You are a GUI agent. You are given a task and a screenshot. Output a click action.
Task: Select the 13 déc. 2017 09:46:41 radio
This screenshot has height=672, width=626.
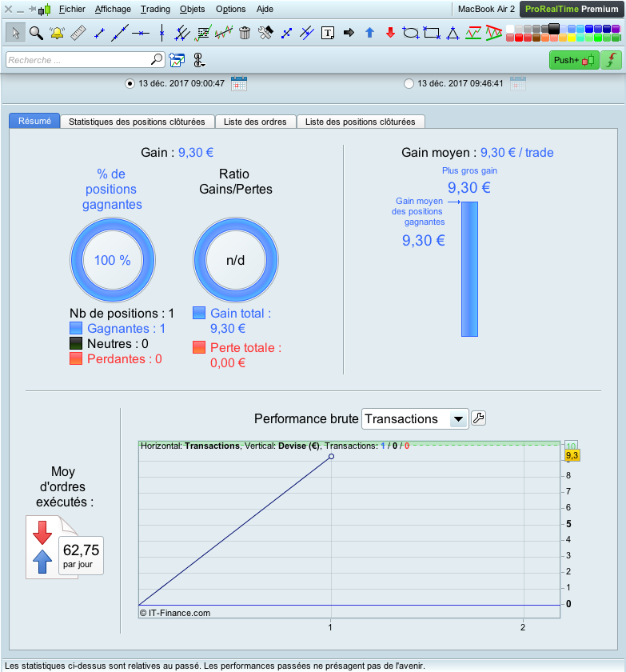click(x=409, y=83)
